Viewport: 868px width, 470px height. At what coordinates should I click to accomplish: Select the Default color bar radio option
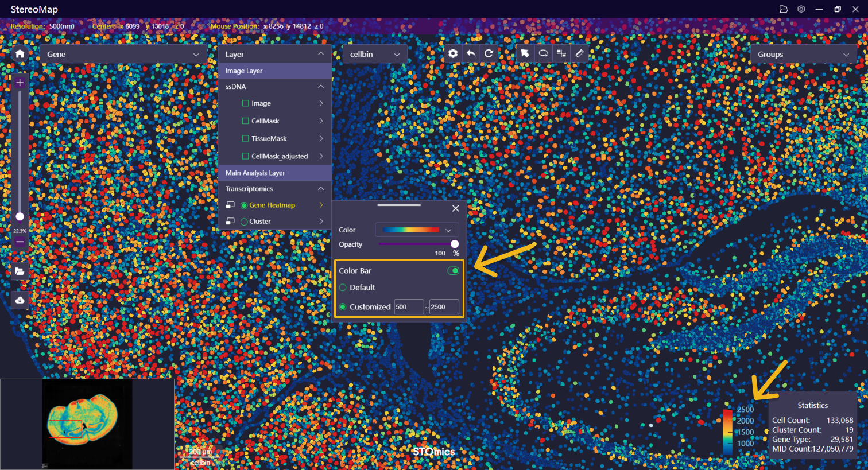(x=343, y=288)
